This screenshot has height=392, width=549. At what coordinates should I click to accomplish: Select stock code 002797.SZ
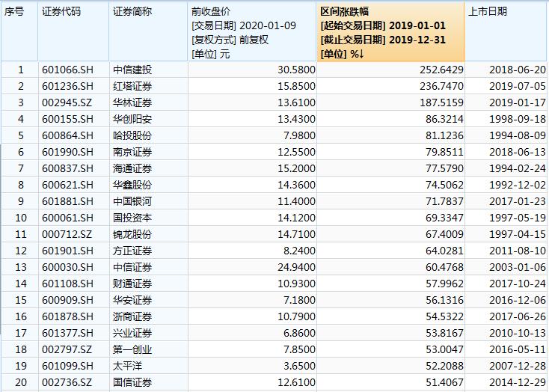tap(67, 349)
